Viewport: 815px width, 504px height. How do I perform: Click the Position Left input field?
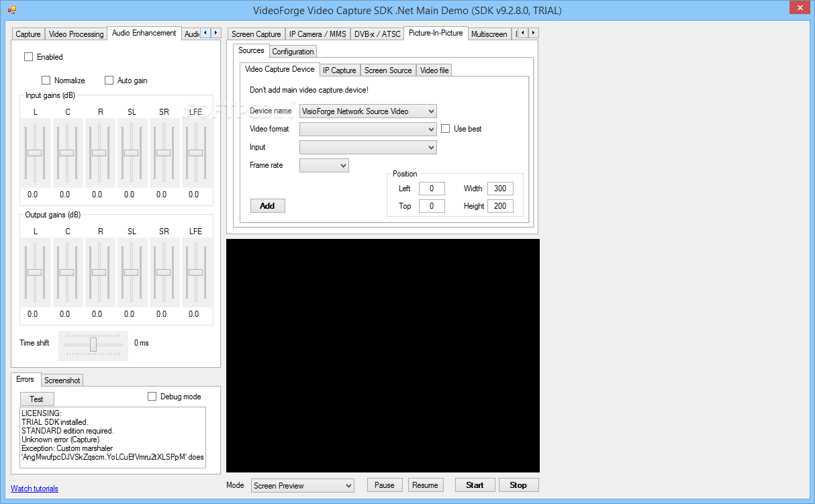(432, 189)
